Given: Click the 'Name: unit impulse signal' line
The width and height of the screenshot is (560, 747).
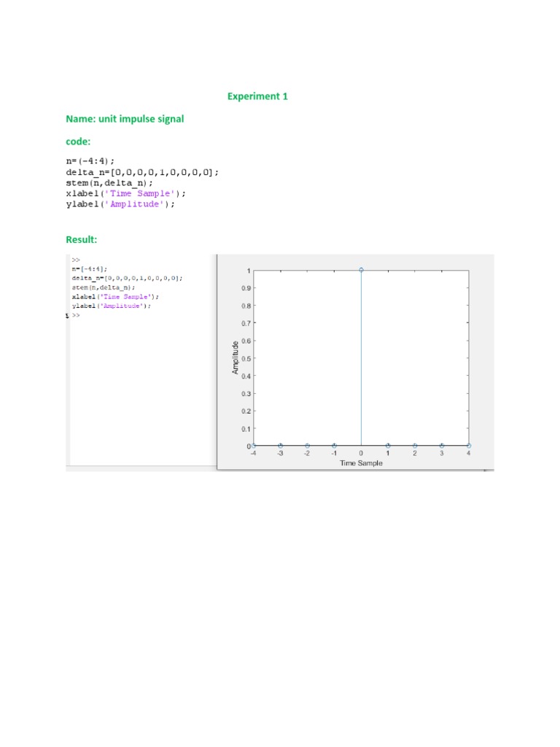Looking at the screenshot, I should 125,118.
